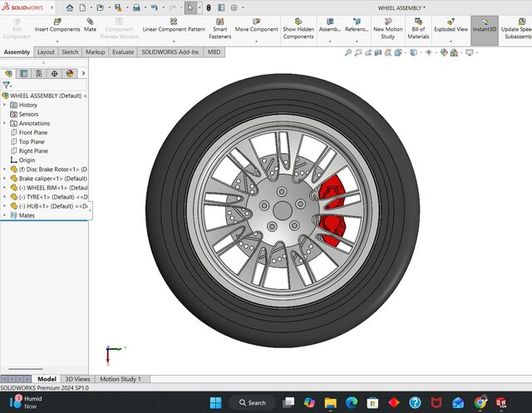Switch to the Sketch tab
Viewport: 532px width, 413px height.
(x=70, y=52)
